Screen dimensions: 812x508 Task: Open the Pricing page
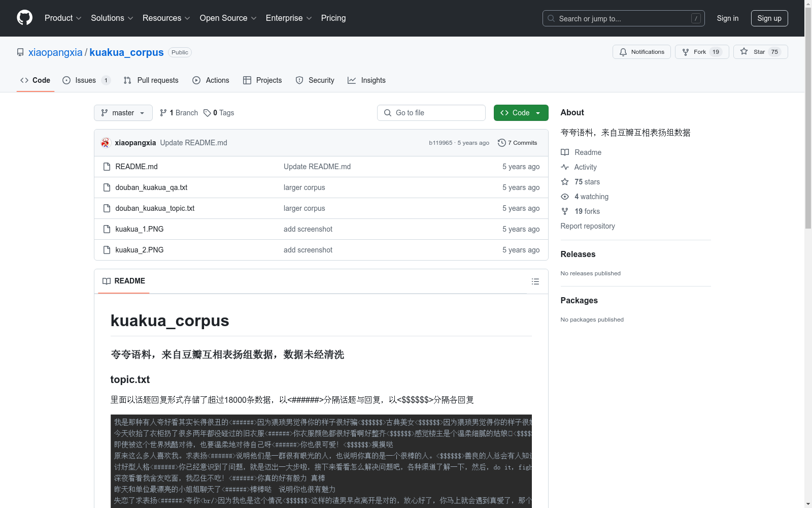point(333,18)
